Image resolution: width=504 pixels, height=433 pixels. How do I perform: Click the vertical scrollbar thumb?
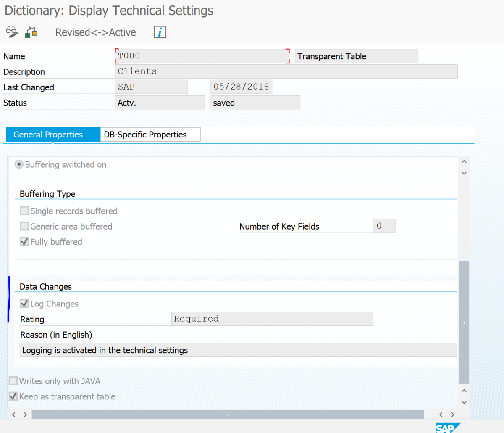(464, 322)
